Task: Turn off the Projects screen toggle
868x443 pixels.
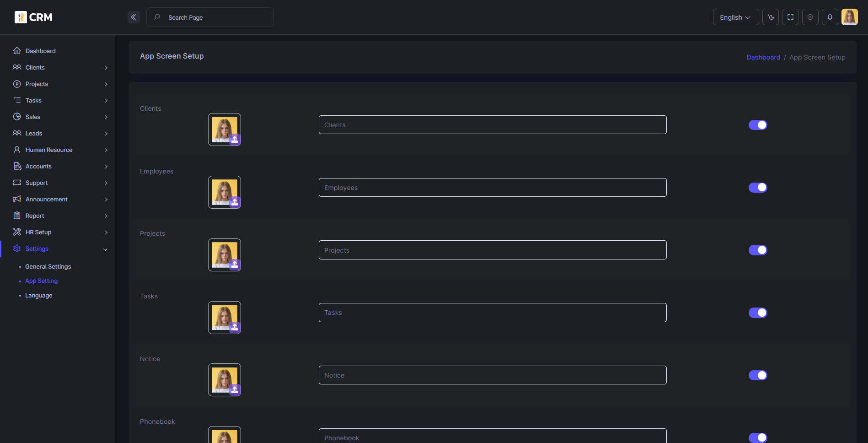Action: (x=757, y=250)
